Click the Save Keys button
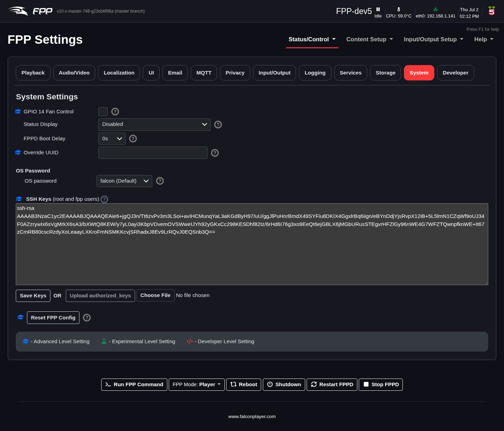Viewport: 504px width, 431px height. point(33,296)
